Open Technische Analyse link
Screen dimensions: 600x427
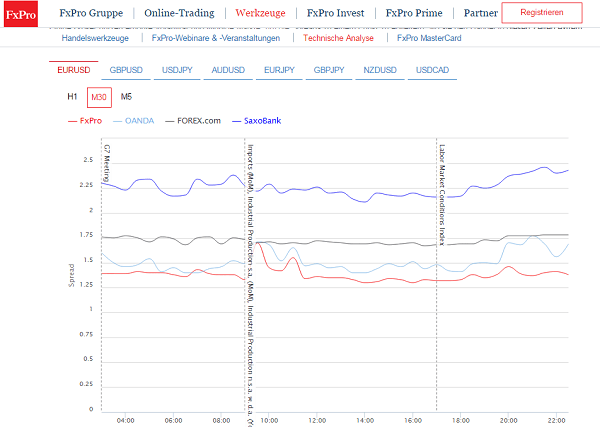(x=338, y=38)
